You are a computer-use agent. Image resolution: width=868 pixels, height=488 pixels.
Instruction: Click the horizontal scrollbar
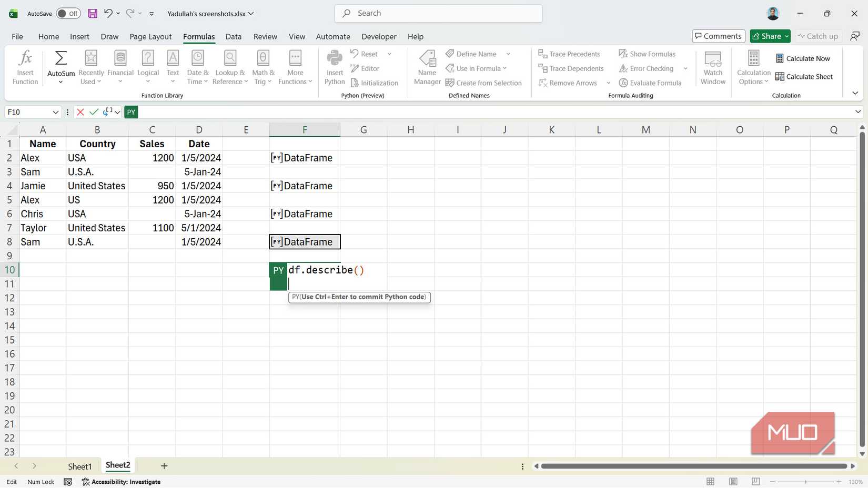(x=694, y=466)
